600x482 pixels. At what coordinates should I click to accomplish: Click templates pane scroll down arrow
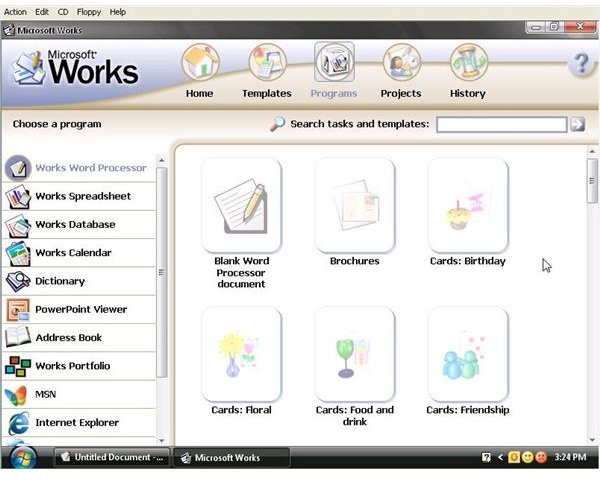(592, 440)
